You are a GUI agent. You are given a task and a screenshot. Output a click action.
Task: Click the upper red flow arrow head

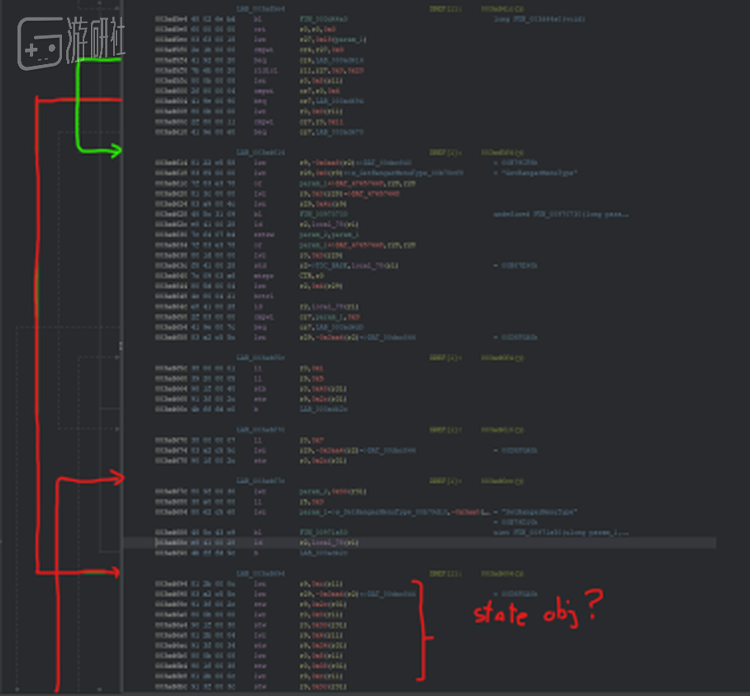[x=117, y=477]
